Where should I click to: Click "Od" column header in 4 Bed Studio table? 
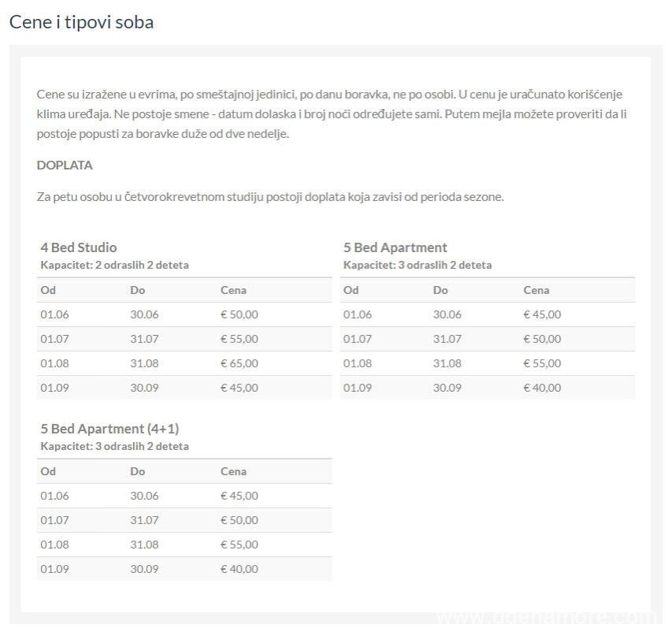click(x=48, y=290)
